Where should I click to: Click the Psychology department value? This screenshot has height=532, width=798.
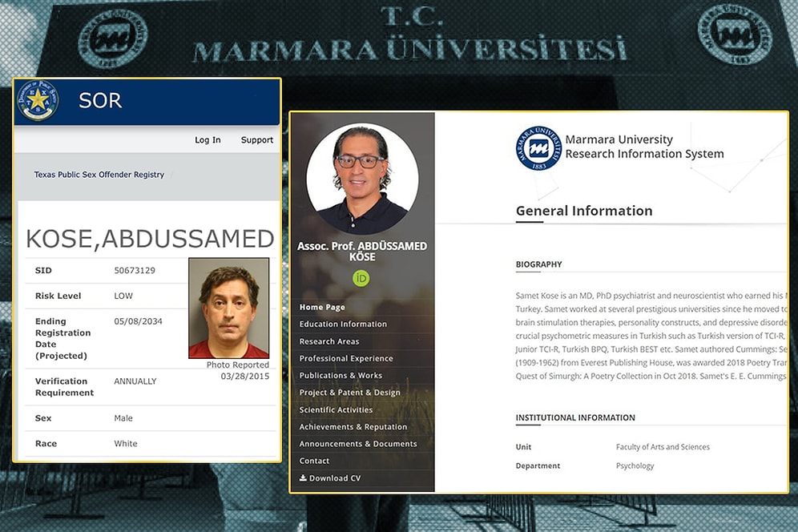click(x=635, y=465)
